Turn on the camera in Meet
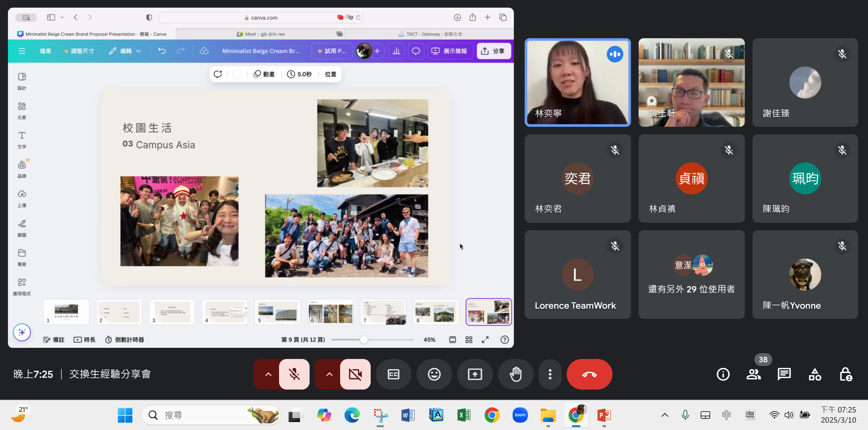Image resolution: width=868 pixels, height=430 pixels. [355, 374]
